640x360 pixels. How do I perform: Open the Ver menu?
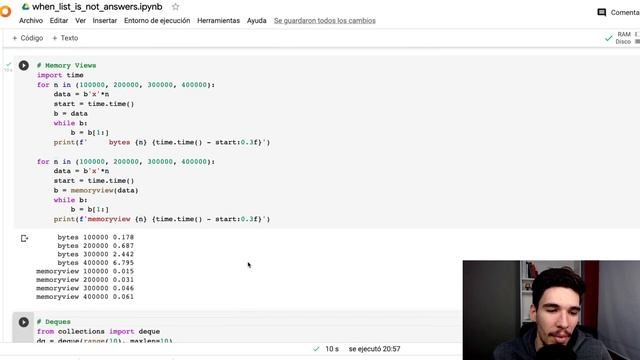[x=80, y=20]
